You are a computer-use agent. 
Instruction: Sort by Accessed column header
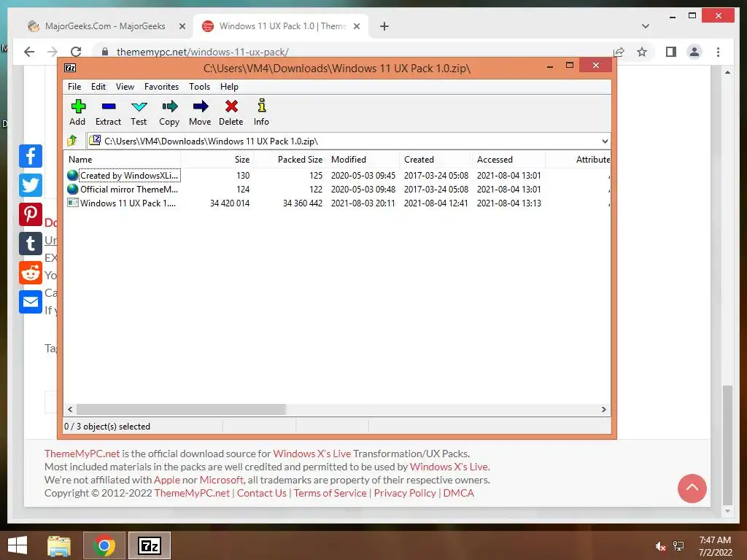point(508,160)
